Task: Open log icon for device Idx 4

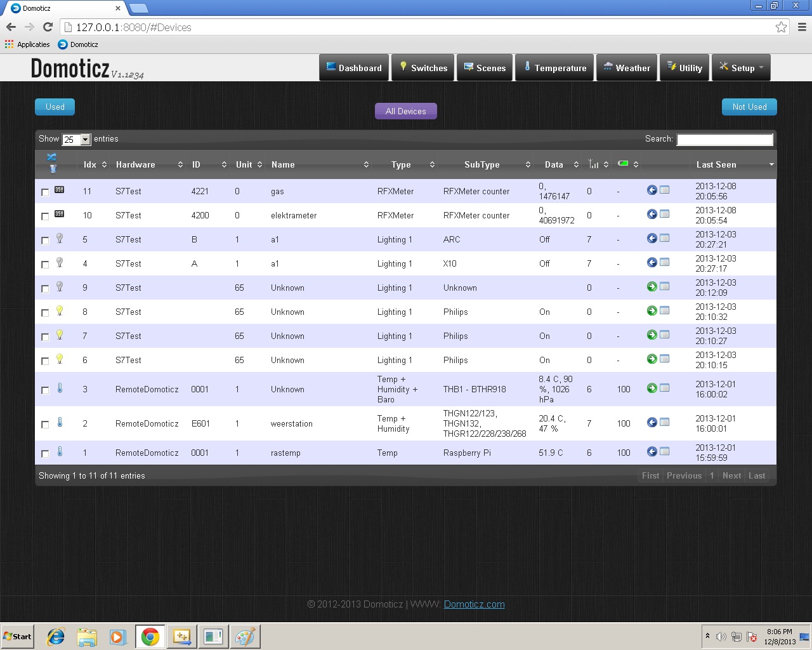Action: (664, 262)
